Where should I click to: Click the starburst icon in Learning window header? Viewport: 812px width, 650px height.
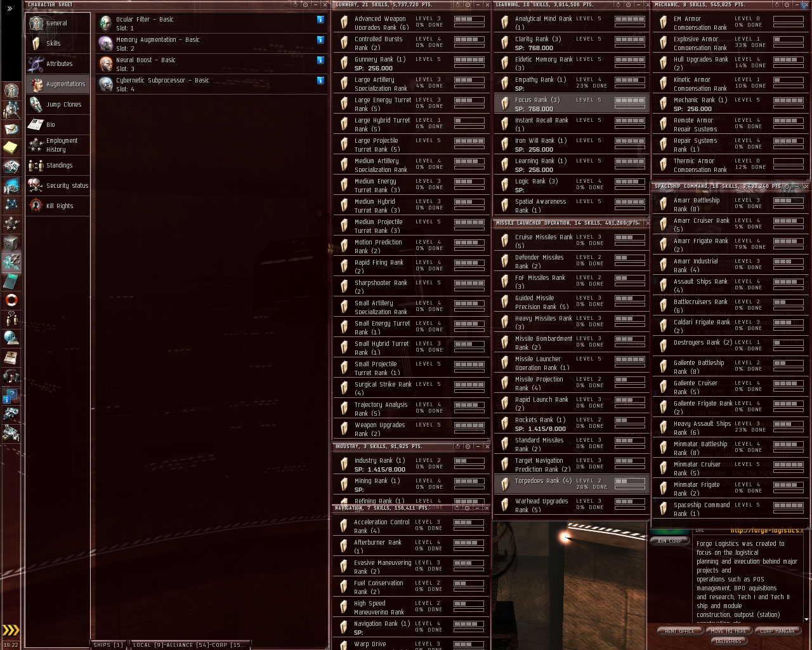(619, 4)
